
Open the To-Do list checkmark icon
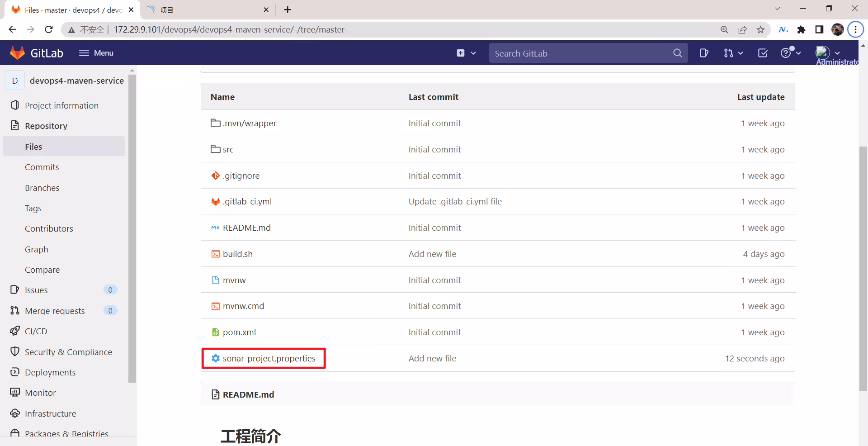pos(763,53)
